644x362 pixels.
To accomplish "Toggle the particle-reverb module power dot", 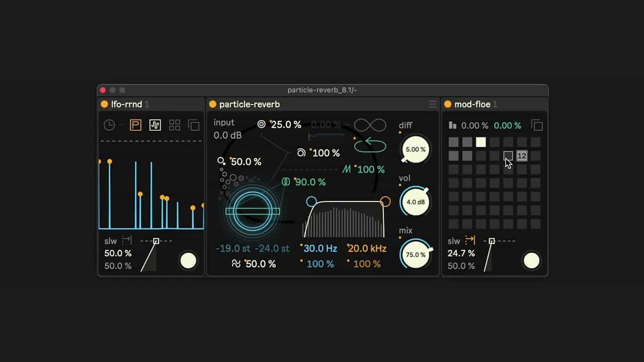I will (213, 104).
